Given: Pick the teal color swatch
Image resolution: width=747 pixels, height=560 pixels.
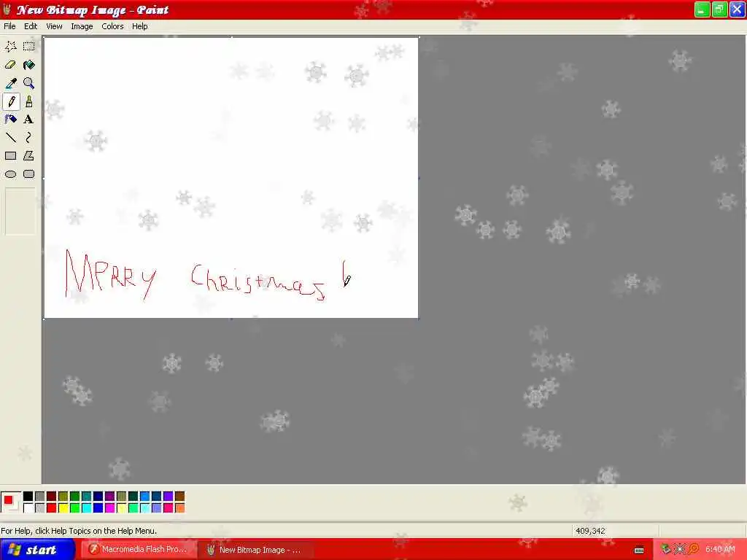Looking at the screenshot, I should click(x=86, y=496).
